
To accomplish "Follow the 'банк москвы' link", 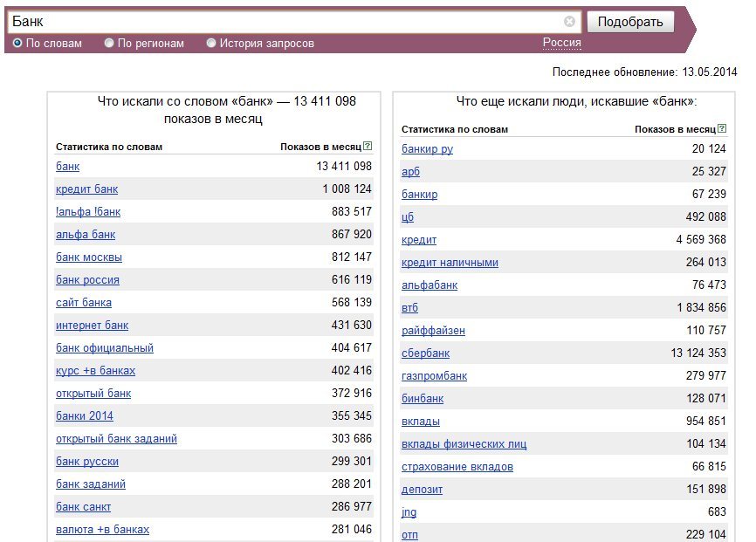I will pos(89,257).
